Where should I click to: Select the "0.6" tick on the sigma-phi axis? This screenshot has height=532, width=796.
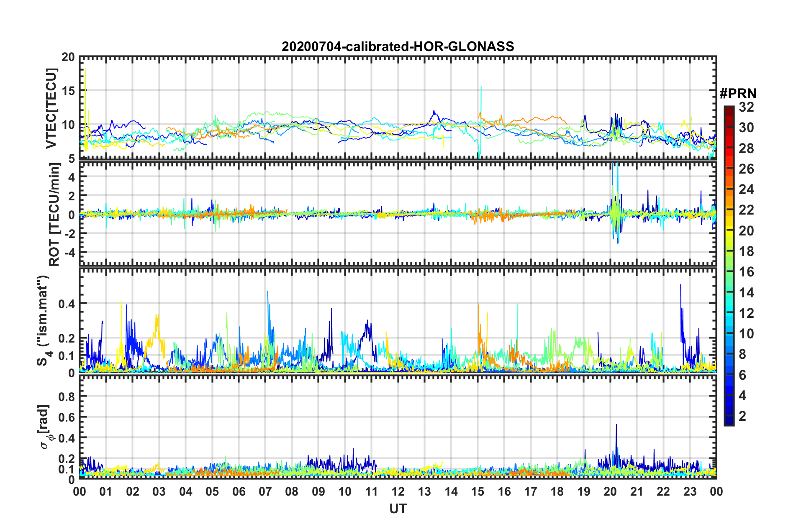pos(67,417)
